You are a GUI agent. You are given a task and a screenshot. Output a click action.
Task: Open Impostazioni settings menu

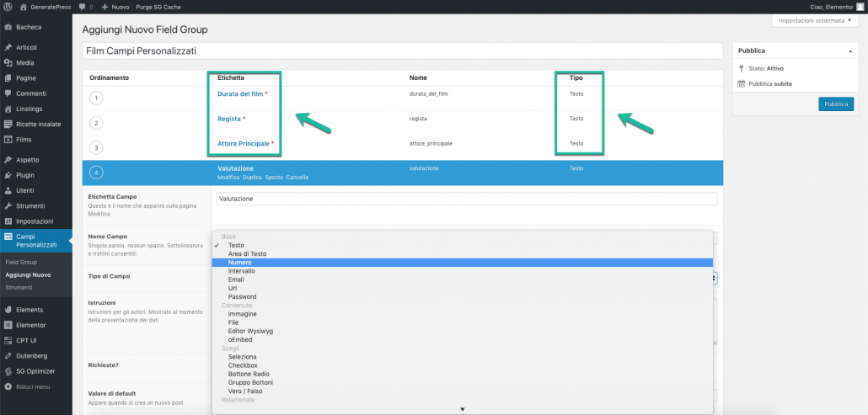tap(35, 221)
